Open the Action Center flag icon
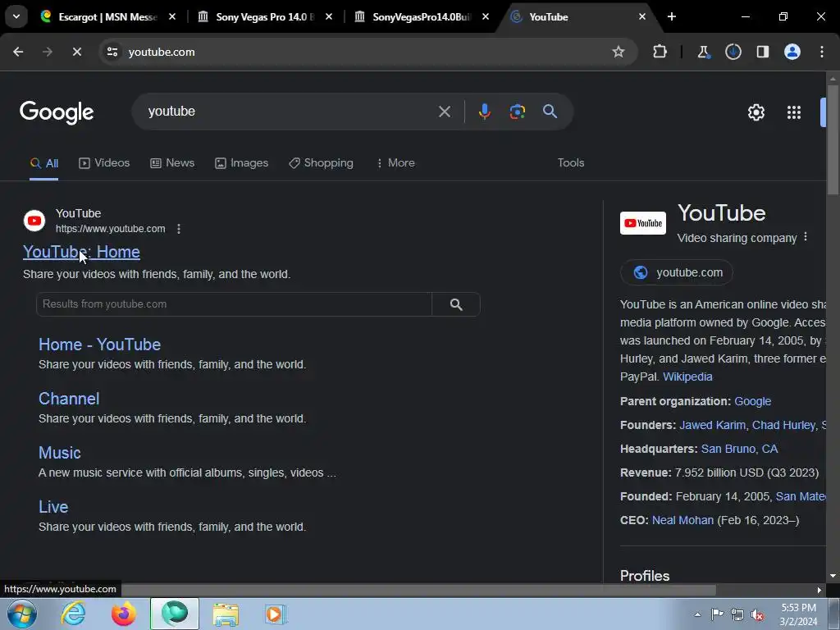Screen dimensions: 840x630 717,614
